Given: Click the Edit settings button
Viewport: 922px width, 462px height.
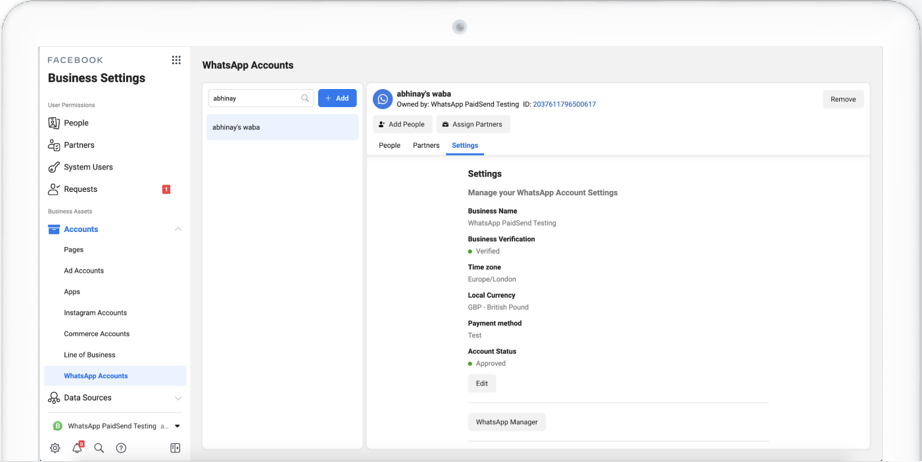Looking at the screenshot, I should pos(482,383).
